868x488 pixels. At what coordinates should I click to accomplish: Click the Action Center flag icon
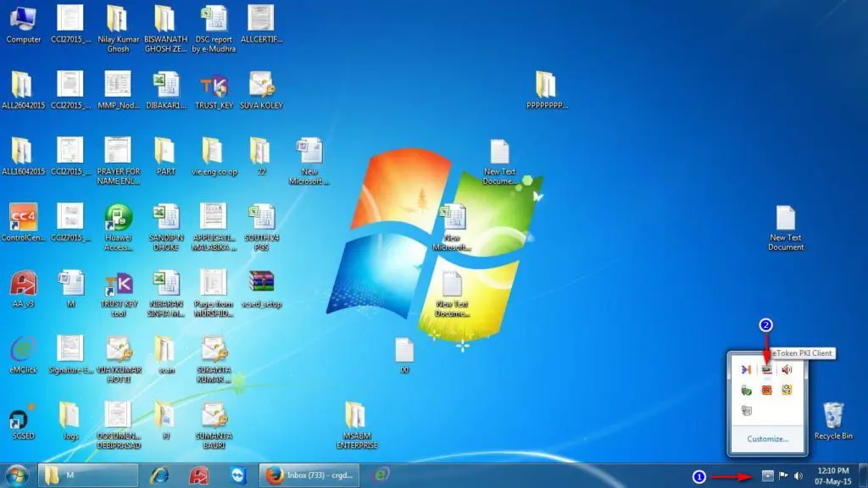(783, 475)
